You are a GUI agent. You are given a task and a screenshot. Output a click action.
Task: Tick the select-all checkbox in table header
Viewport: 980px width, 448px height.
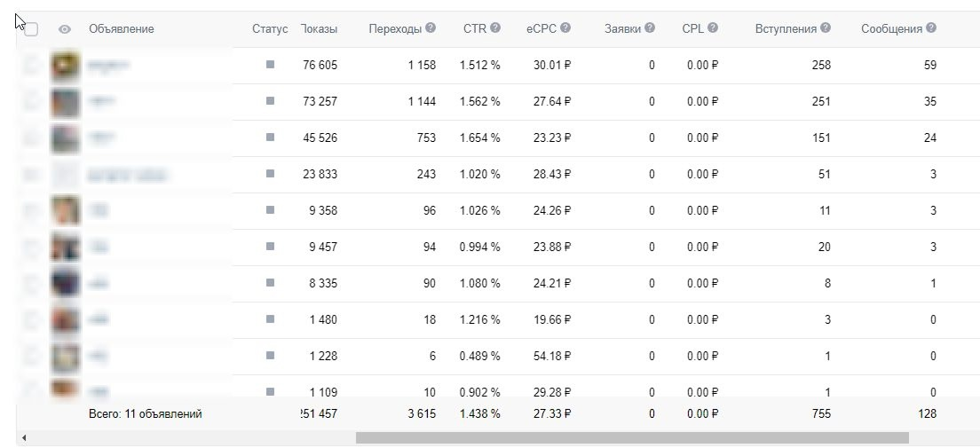pyautogui.click(x=31, y=29)
